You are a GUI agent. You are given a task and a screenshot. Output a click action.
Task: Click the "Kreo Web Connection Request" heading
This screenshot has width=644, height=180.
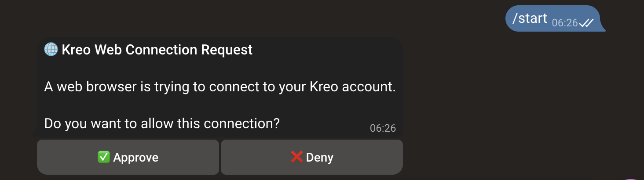157,50
